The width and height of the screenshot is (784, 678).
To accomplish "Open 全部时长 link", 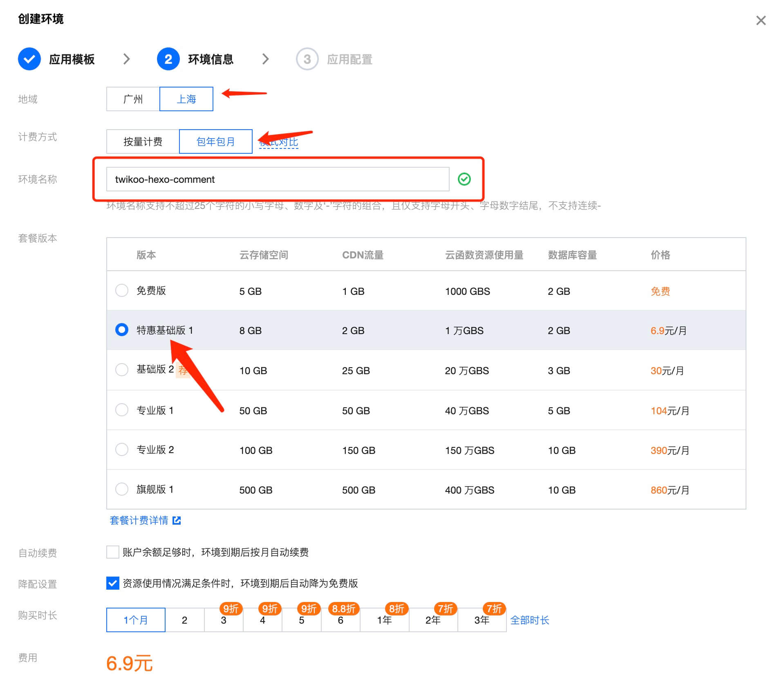I will [x=530, y=620].
